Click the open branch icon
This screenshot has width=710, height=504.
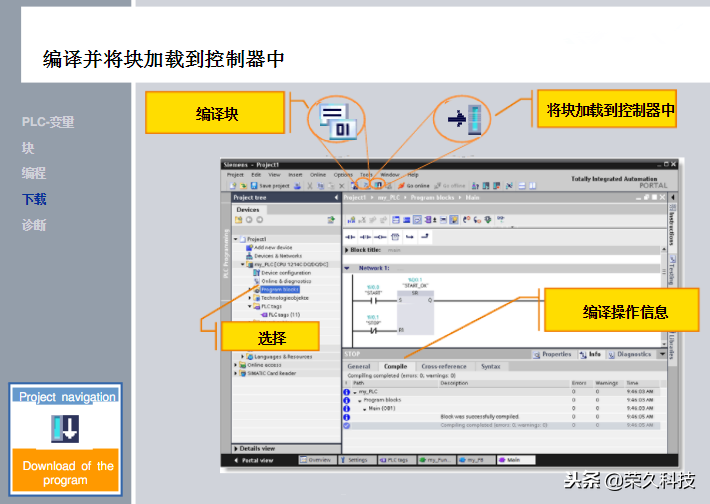point(410,237)
